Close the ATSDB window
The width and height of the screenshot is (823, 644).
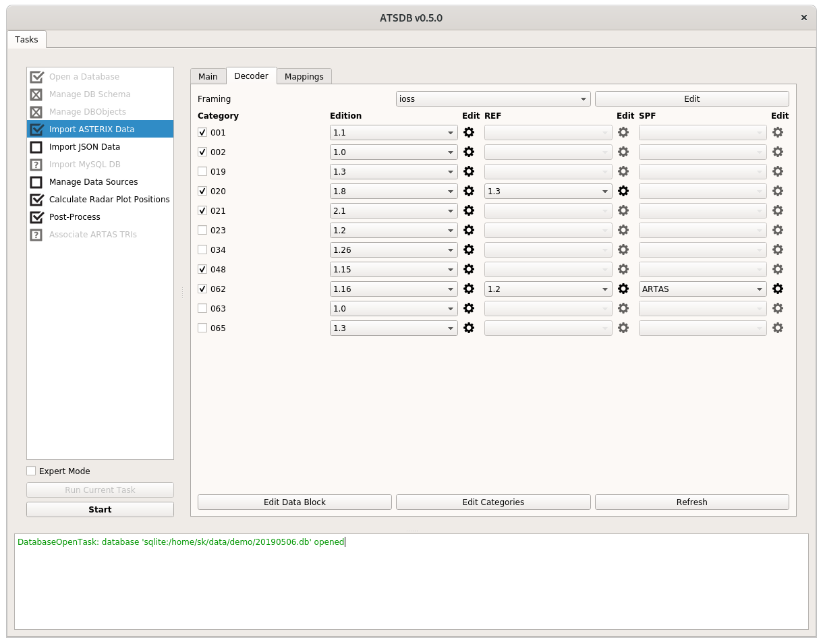tap(803, 18)
